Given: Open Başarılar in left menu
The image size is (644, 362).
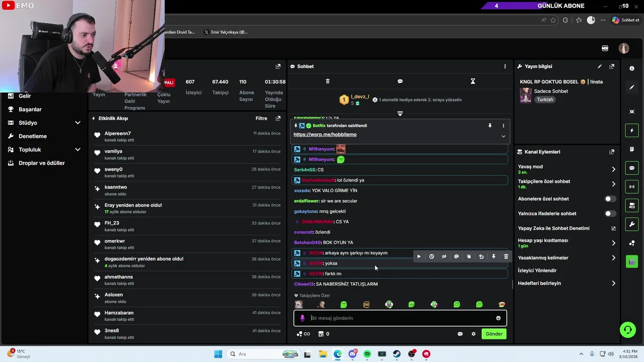Looking at the screenshot, I should pos(30,109).
